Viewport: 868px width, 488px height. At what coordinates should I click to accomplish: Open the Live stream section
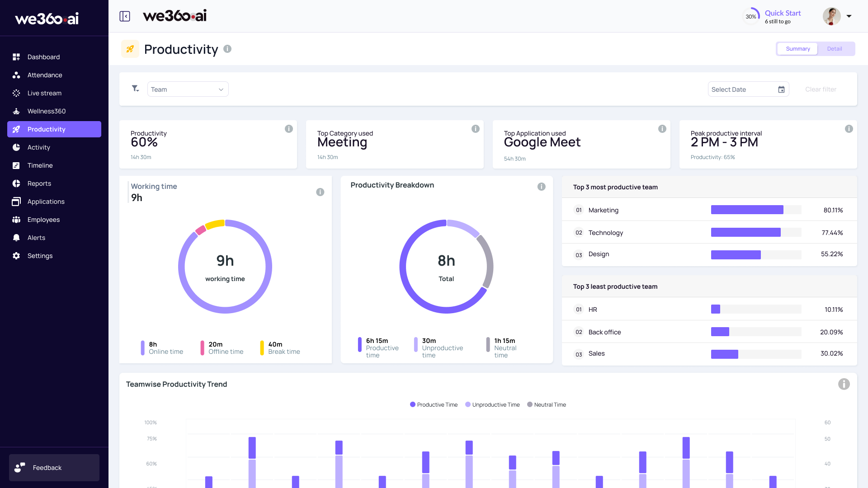(x=16, y=93)
